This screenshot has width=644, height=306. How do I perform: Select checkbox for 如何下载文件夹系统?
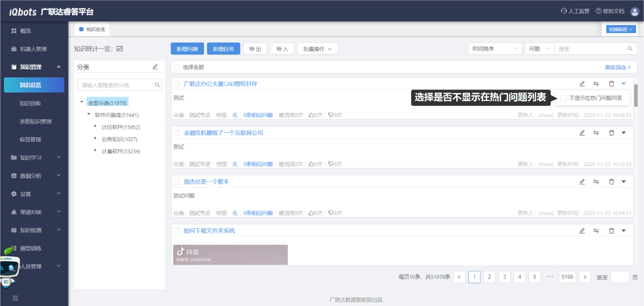[x=176, y=231]
